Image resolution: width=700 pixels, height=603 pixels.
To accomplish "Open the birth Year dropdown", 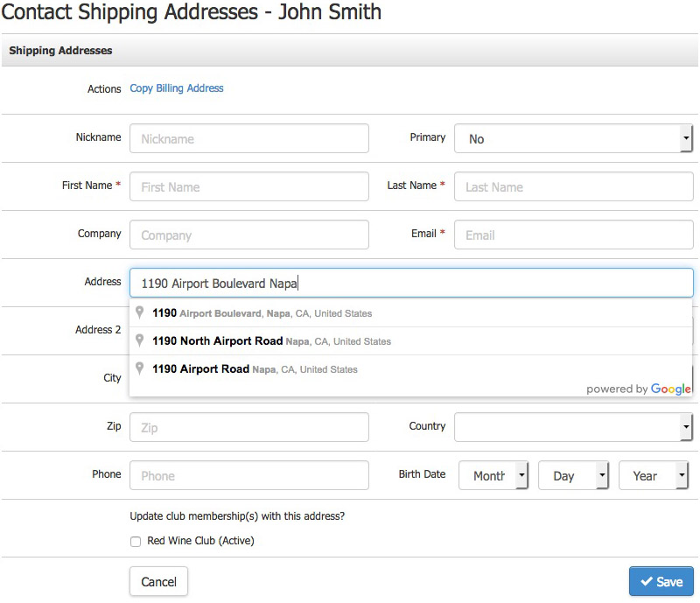I will [x=653, y=476].
